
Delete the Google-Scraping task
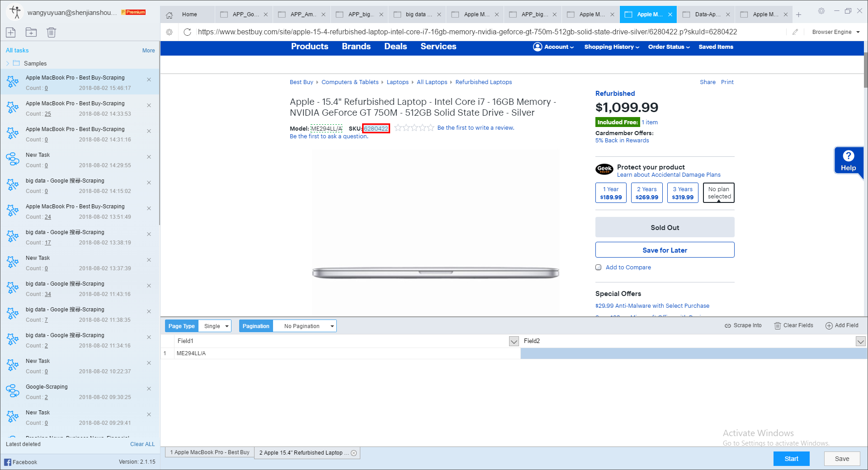(149, 389)
